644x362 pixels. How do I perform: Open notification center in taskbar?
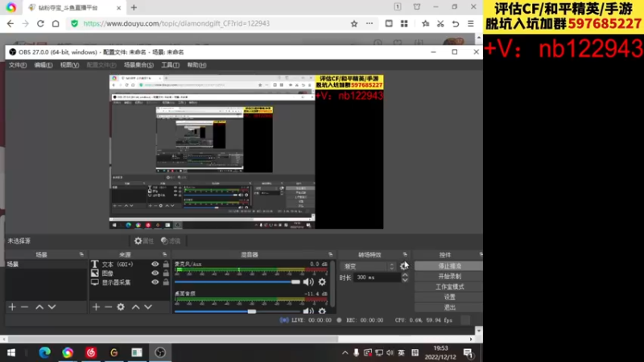468,353
